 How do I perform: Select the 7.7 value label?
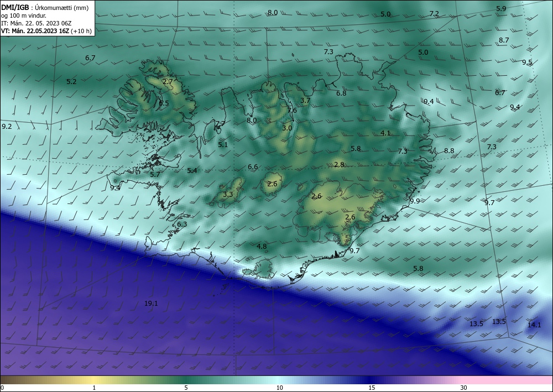[x=220, y=123]
